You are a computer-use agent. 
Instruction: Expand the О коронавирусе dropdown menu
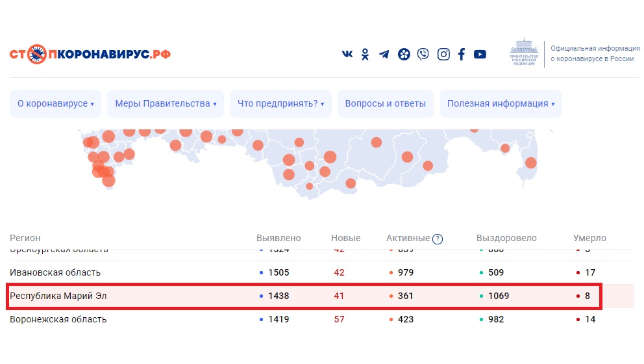tap(55, 104)
